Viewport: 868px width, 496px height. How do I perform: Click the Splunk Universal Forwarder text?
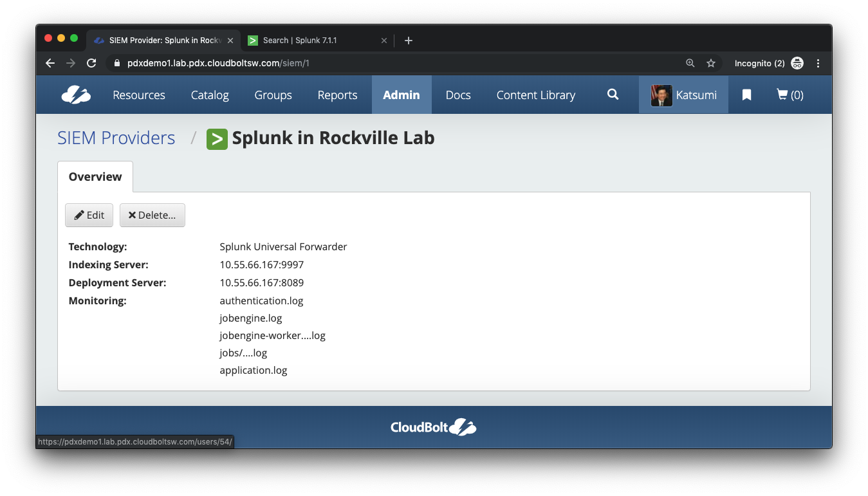click(283, 246)
